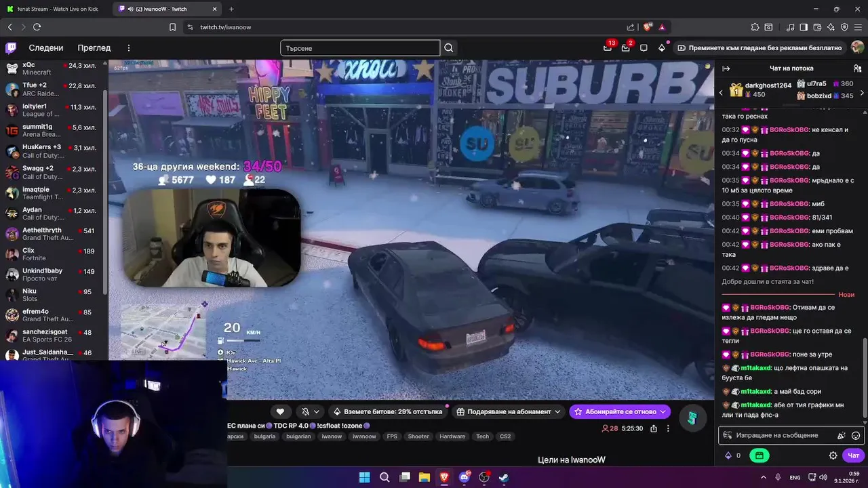Open the browser hamburger menu
868x488 pixels.
858,27
